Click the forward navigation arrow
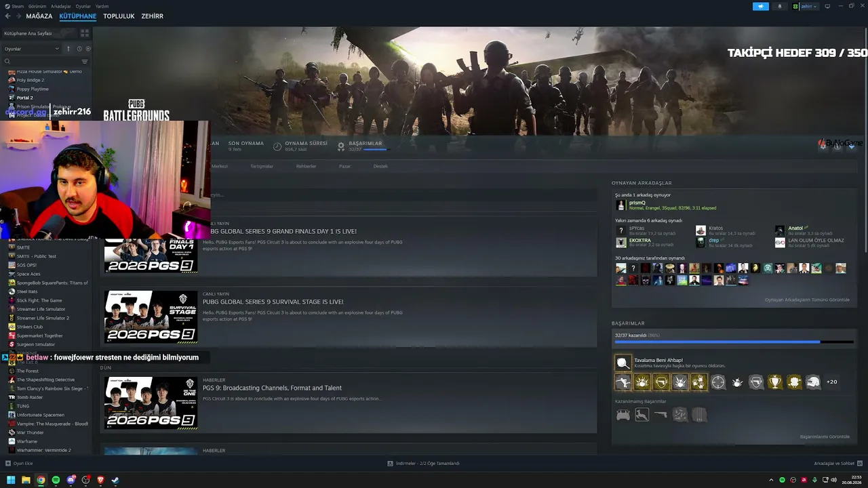The height and width of the screenshot is (488, 868). pos(18,16)
